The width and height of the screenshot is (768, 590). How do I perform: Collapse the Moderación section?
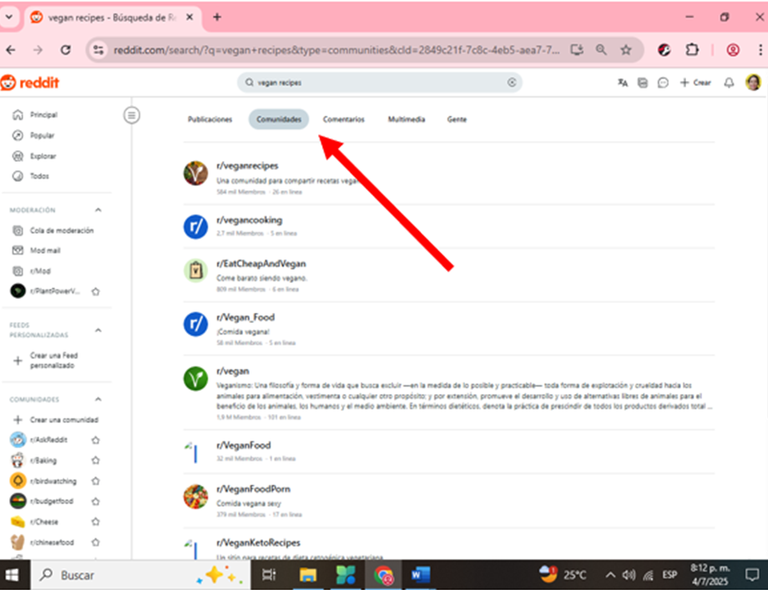coord(98,210)
